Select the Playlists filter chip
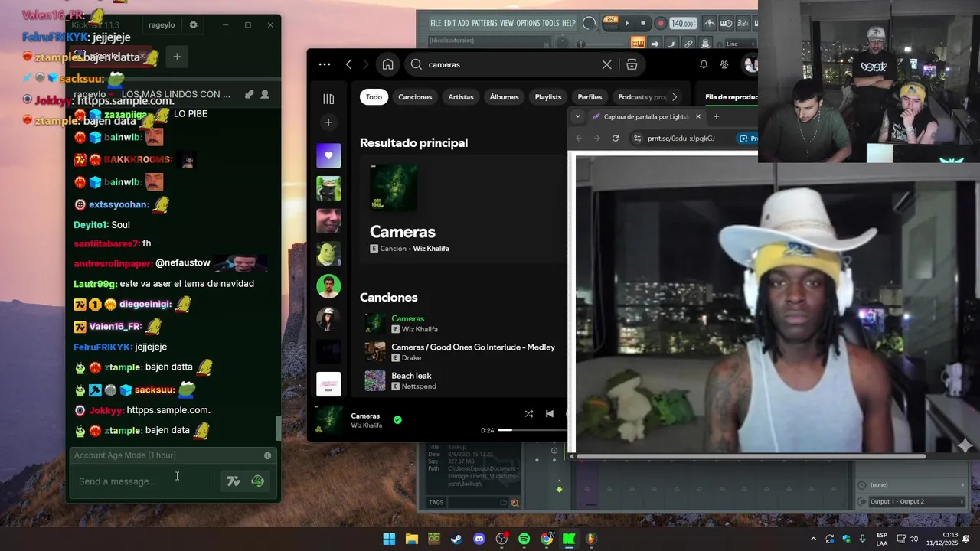Screen dimensions: 980x551 tap(548, 97)
